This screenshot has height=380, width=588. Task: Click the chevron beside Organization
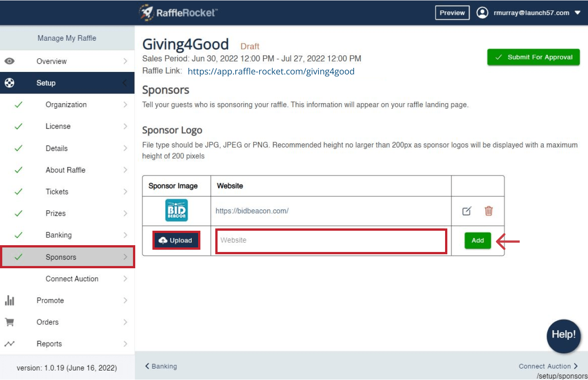(125, 104)
